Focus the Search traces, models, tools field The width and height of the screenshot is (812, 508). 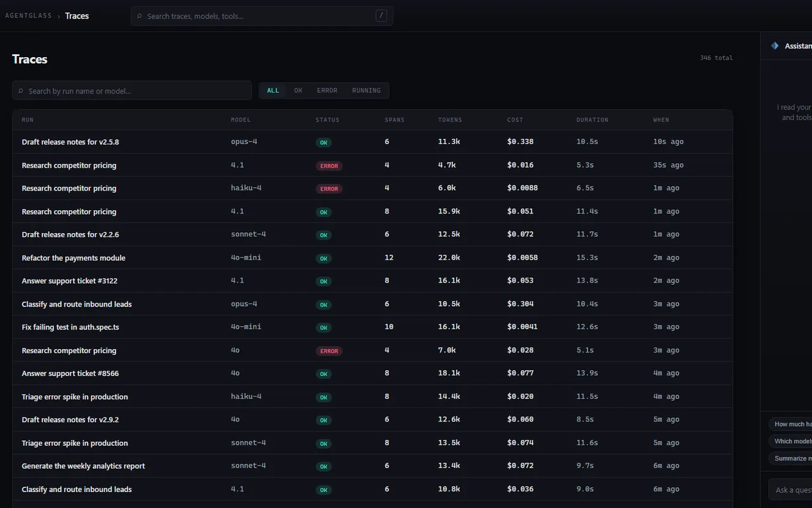pos(262,16)
